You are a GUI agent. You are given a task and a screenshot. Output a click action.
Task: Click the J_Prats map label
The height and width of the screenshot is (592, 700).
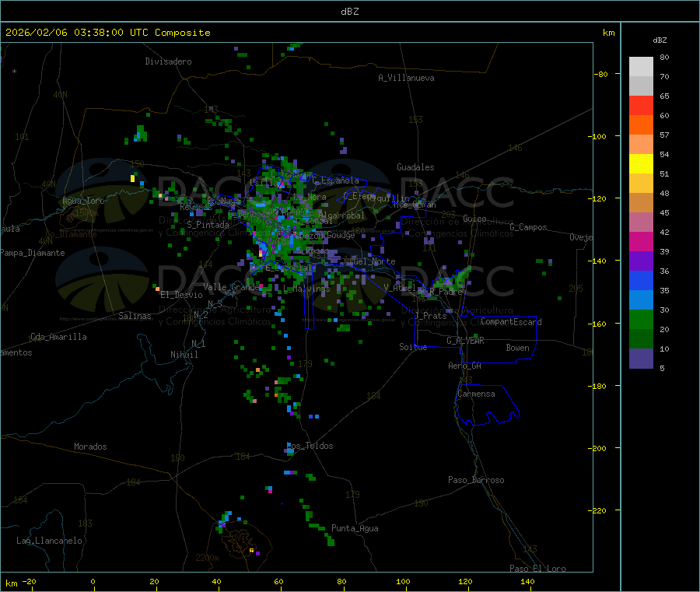coord(430,316)
